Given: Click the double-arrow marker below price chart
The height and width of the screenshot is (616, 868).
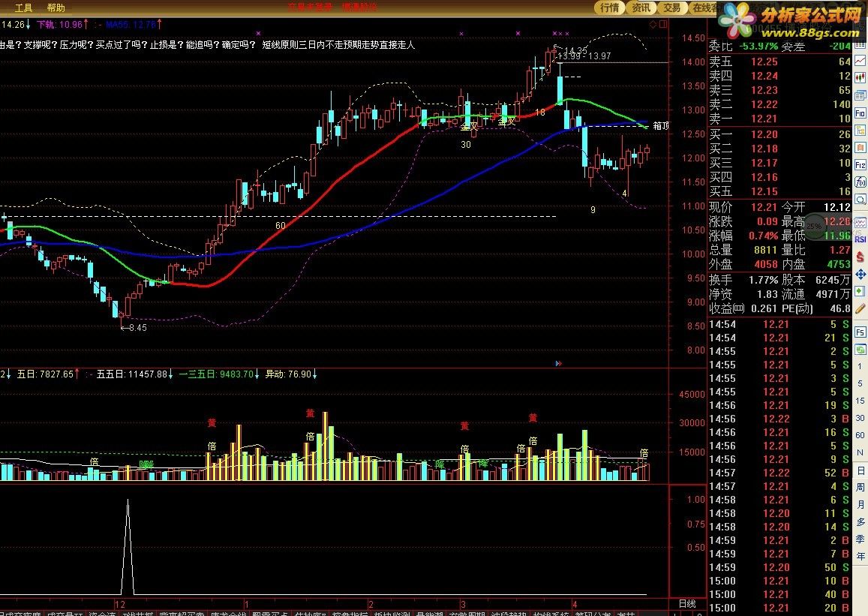Looking at the screenshot, I should pos(559,364).
